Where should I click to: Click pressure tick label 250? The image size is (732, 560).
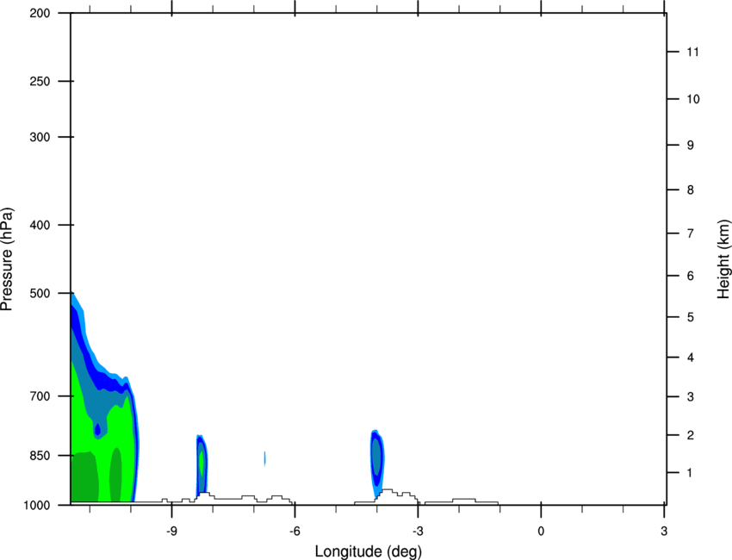coord(40,81)
